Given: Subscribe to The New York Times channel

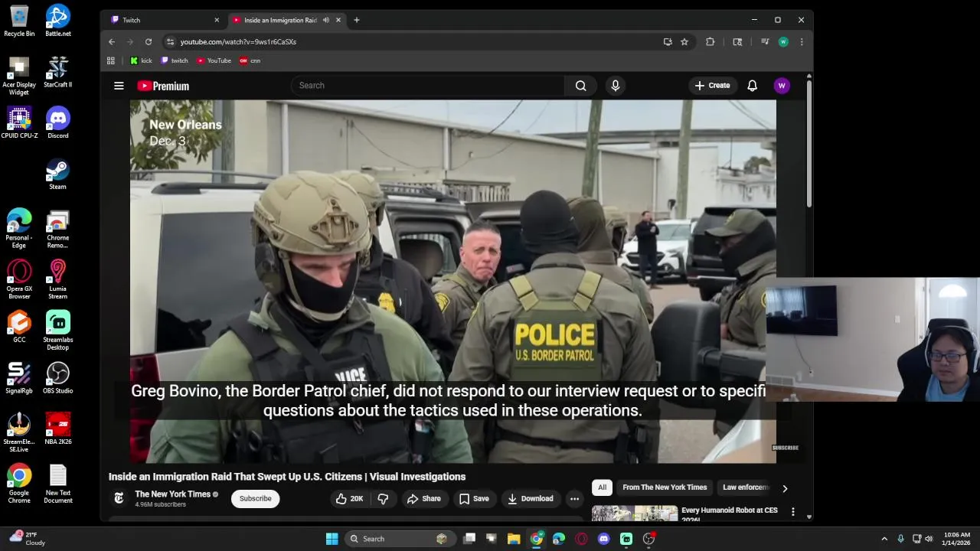Looking at the screenshot, I should (255, 499).
